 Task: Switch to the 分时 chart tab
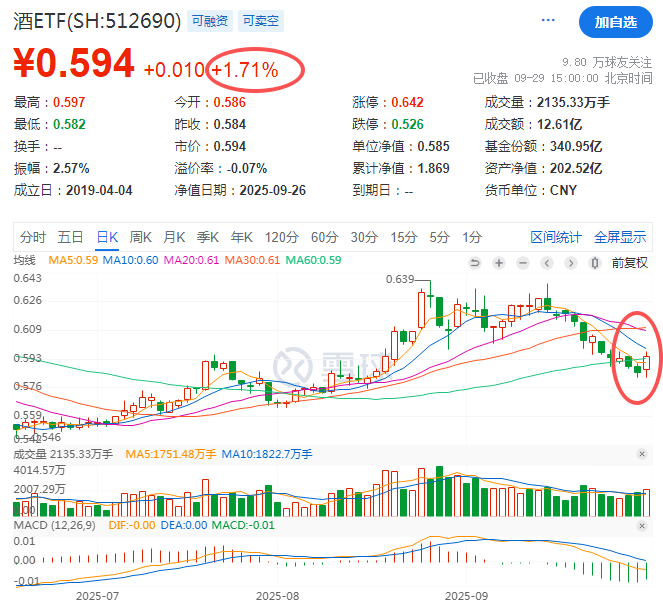(x=33, y=237)
